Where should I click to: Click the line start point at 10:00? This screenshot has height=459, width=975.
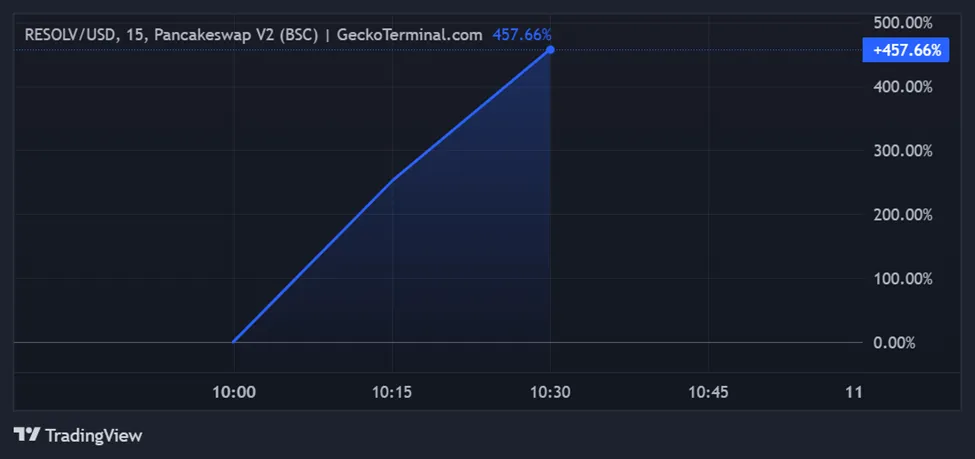click(x=234, y=342)
